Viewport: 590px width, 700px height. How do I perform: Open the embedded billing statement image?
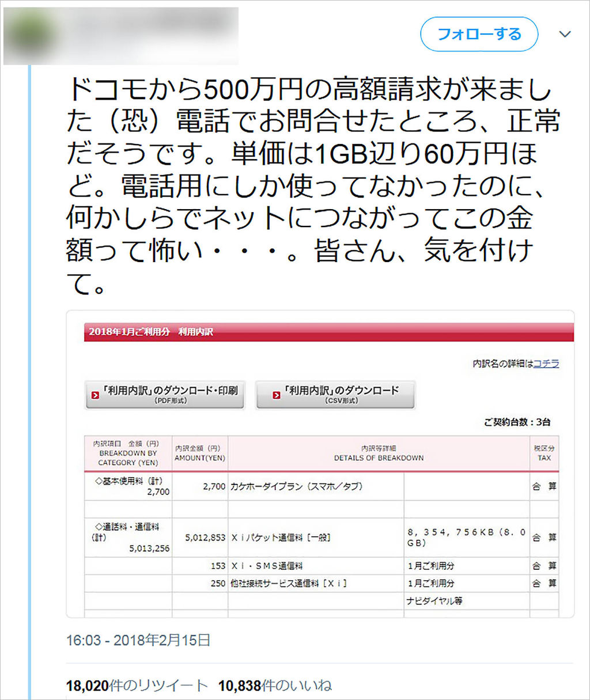(320, 464)
